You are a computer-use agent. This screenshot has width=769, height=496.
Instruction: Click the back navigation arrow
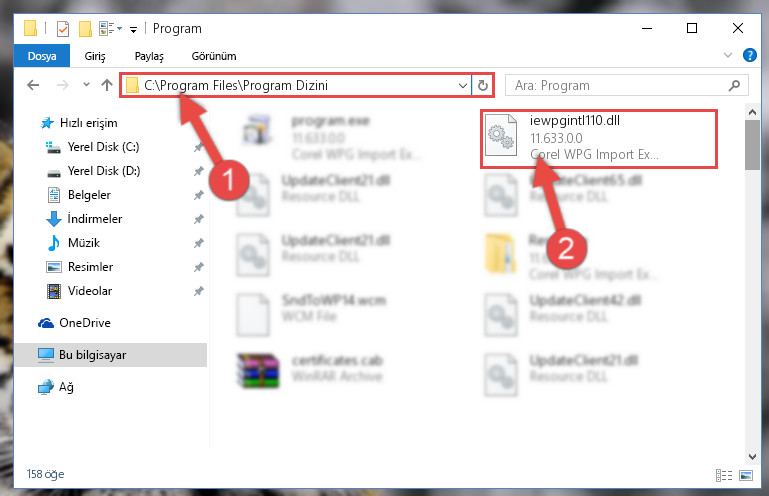click(x=33, y=85)
